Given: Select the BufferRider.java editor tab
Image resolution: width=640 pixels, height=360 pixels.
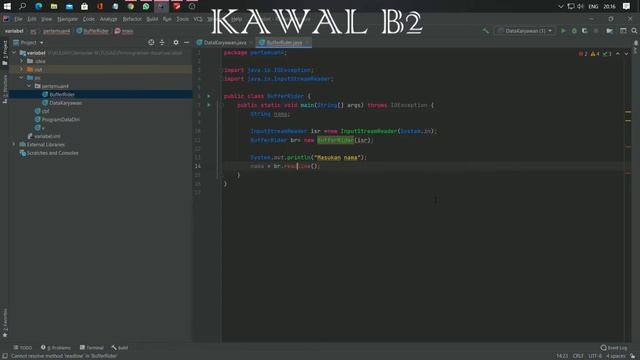Looking at the screenshot, I should point(284,42).
